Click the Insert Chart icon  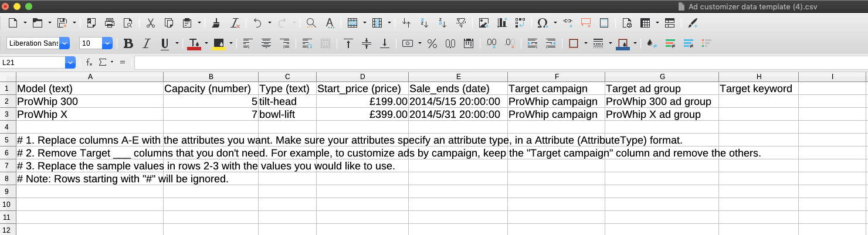click(502, 23)
